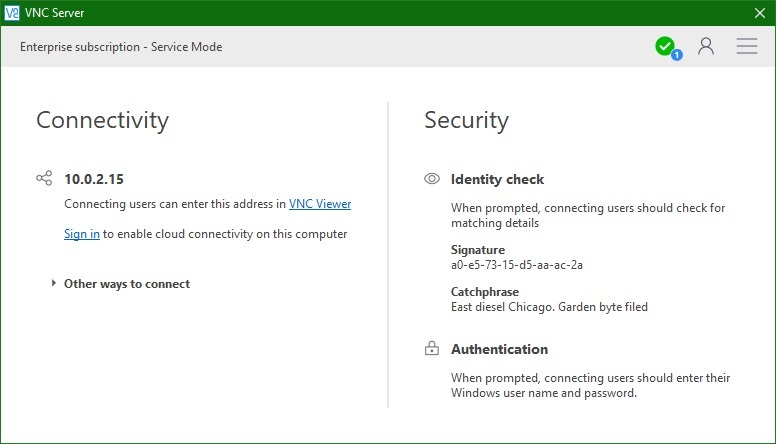Close the VNC Server window
Screen dimensions: 776x444
(758, 13)
